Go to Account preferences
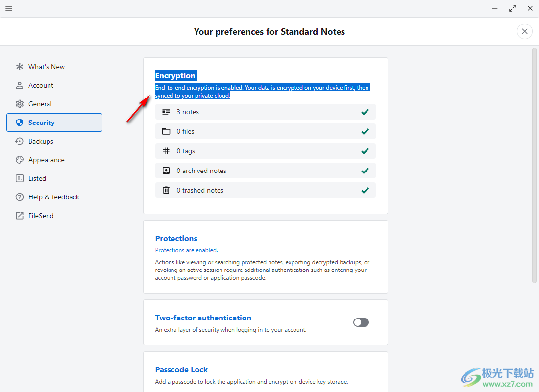Viewport: 539px width, 392px height. point(54,85)
